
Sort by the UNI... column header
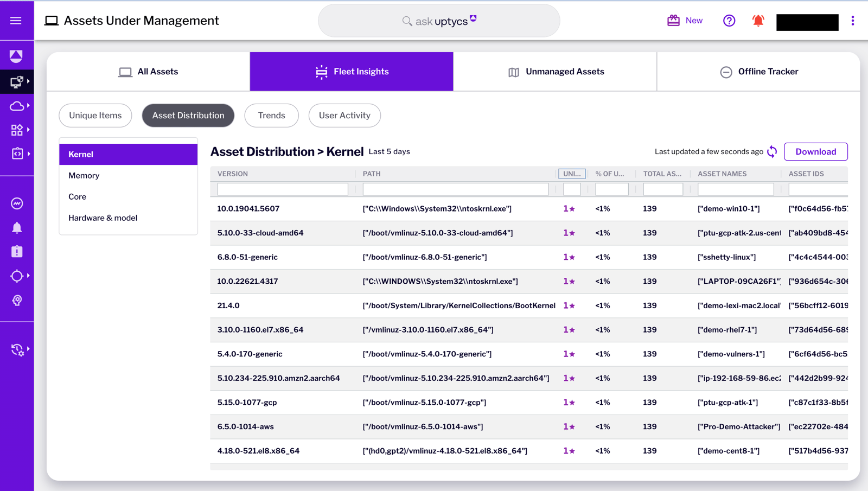[572, 174]
